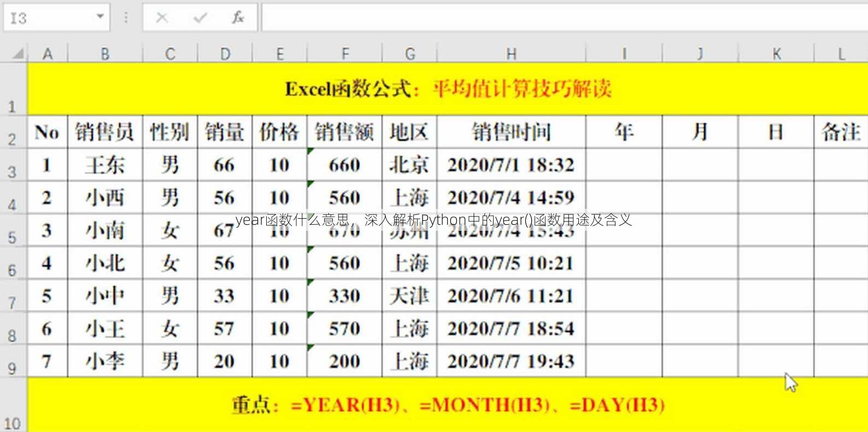868x432 pixels.
Task: Select row 2 header
Action: pyautogui.click(x=13, y=132)
